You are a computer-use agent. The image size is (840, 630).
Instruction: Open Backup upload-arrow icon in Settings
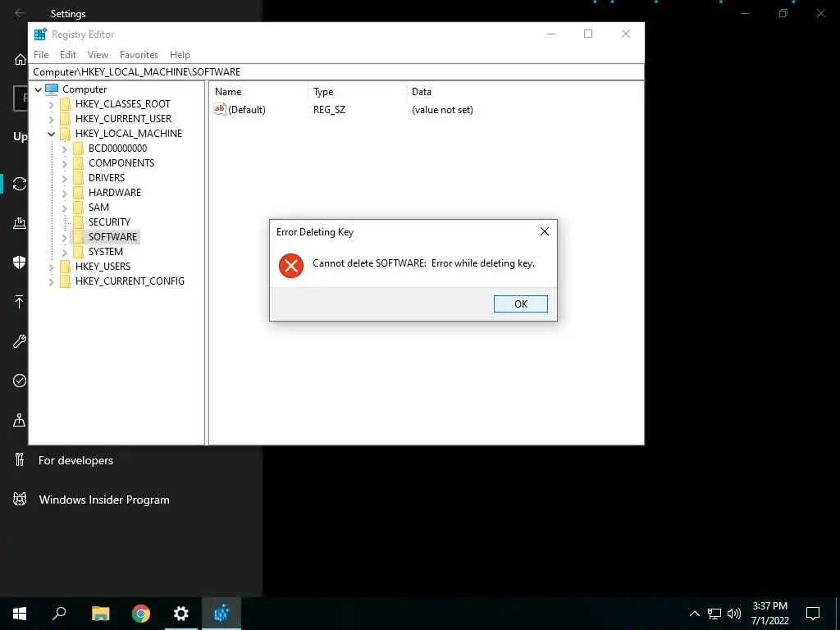[x=20, y=302]
